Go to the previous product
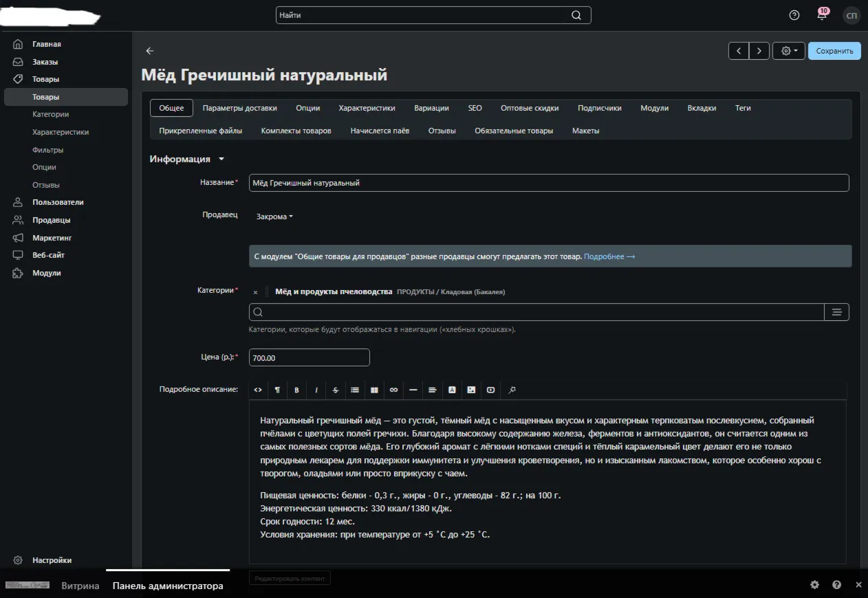This screenshot has width=868, height=598. click(739, 51)
